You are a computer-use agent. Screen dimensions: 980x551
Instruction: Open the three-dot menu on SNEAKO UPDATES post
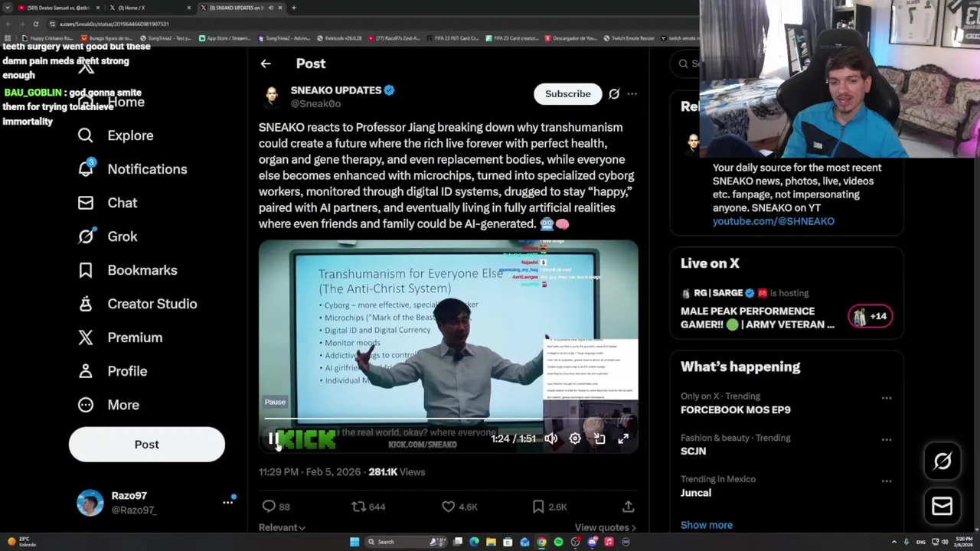632,93
